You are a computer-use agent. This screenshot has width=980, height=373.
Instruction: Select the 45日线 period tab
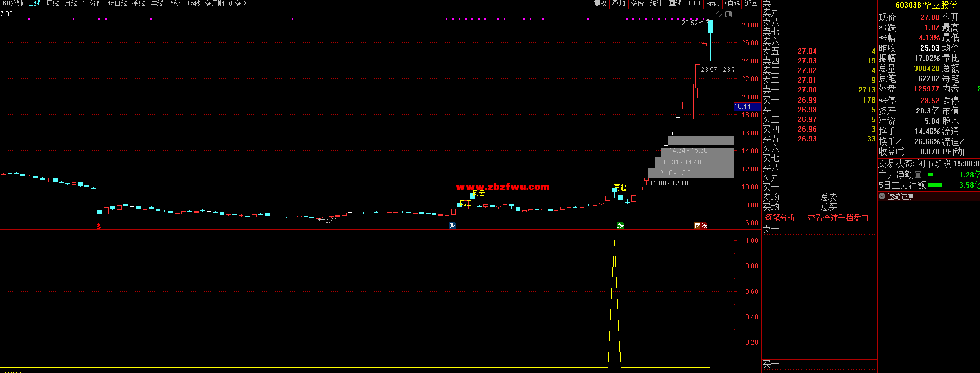117,4
